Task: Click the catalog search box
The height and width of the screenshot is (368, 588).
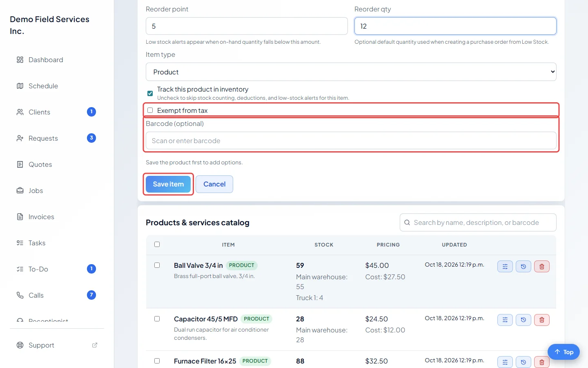Action: [478, 222]
